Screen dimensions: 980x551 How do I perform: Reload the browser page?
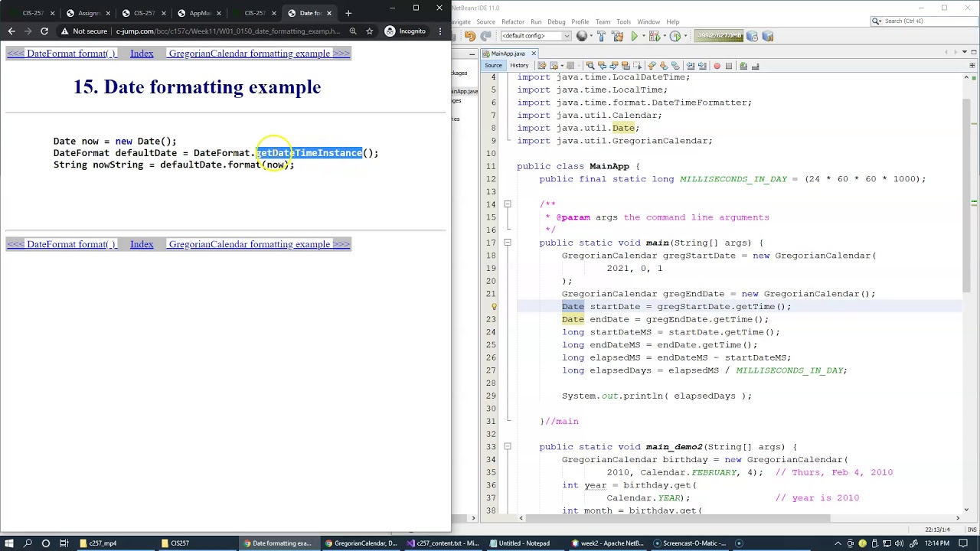(44, 31)
